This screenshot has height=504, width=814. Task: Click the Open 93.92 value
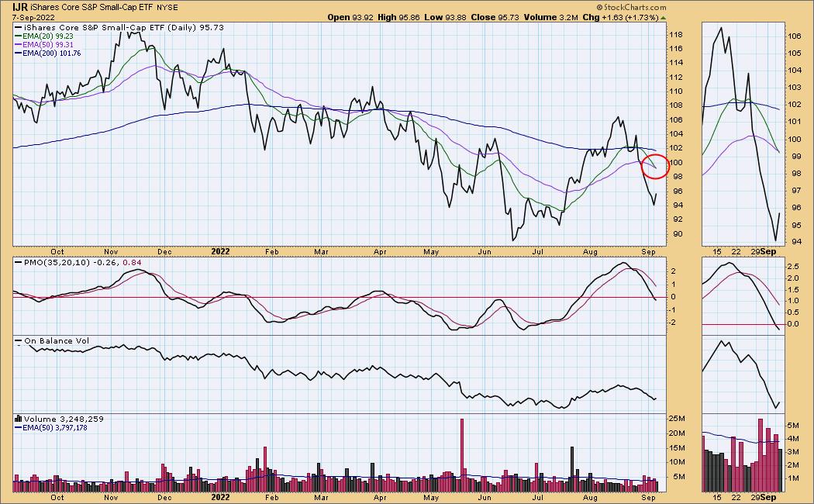click(x=350, y=17)
